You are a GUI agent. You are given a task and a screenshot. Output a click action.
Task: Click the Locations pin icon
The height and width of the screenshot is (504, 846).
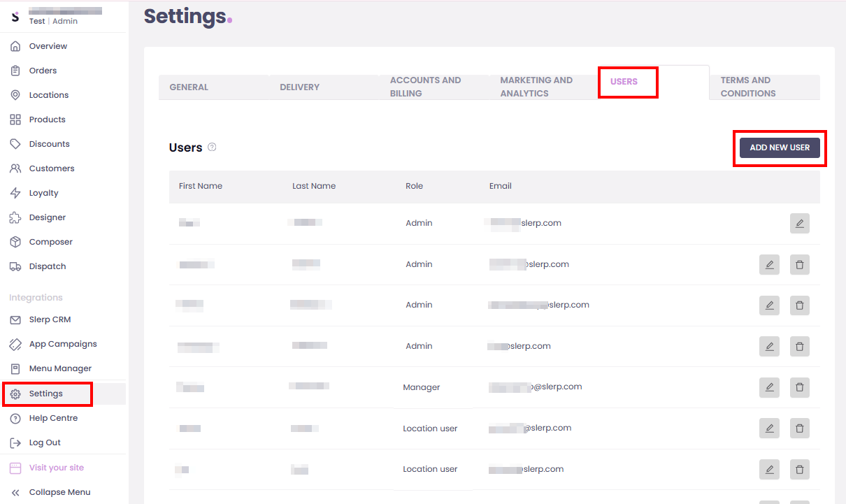click(x=15, y=95)
